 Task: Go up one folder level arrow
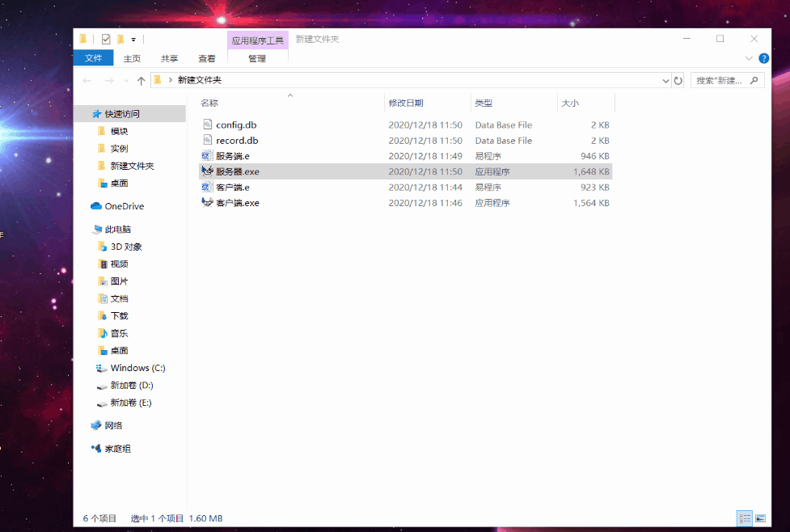(141, 80)
